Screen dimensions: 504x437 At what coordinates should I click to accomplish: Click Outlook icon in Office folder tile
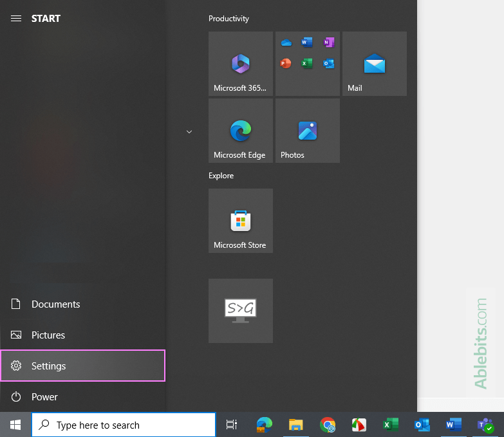[x=328, y=63]
